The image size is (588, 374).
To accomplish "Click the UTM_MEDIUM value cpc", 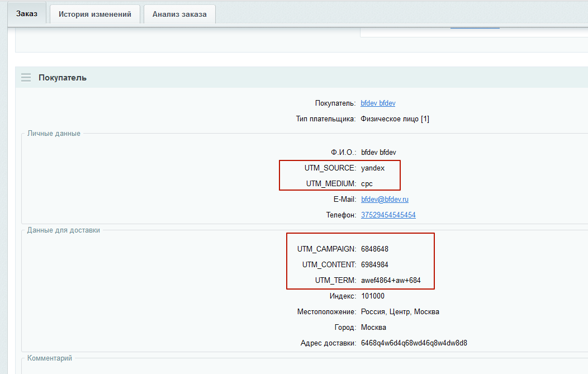I will pyautogui.click(x=367, y=184).
